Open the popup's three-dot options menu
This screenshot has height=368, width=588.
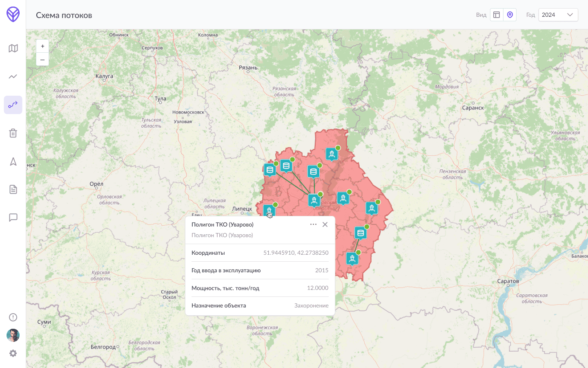click(x=313, y=224)
